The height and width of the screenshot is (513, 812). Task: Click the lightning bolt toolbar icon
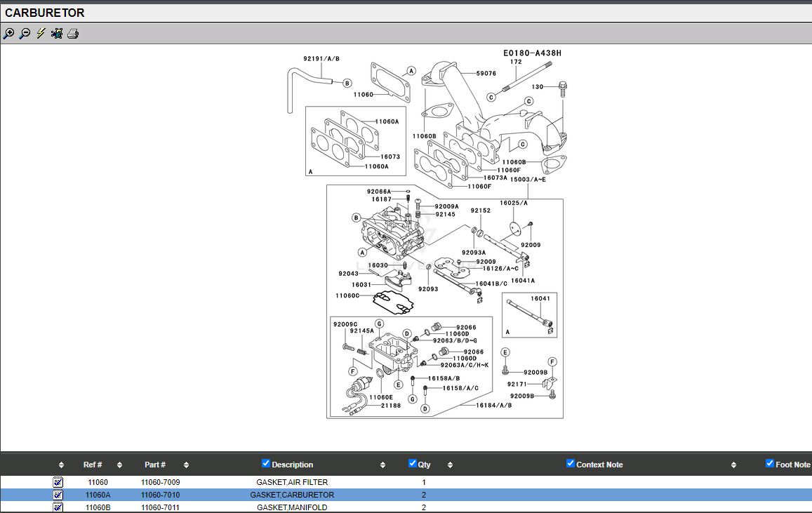coord(41,34)
